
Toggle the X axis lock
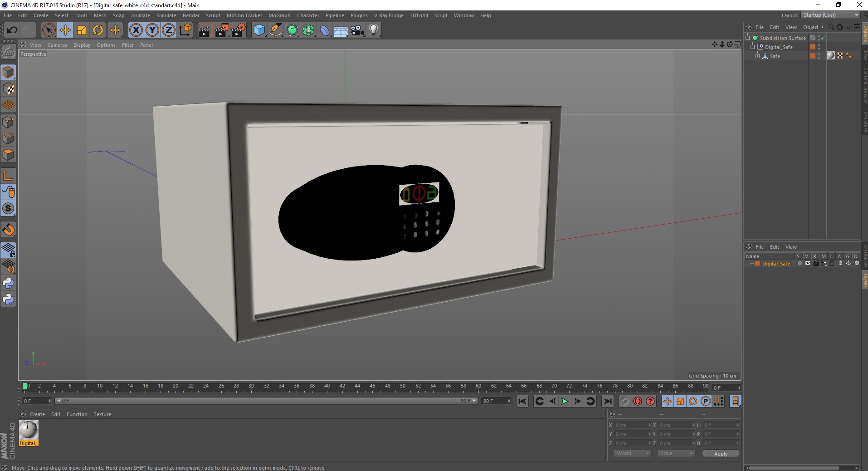[136, 30]
